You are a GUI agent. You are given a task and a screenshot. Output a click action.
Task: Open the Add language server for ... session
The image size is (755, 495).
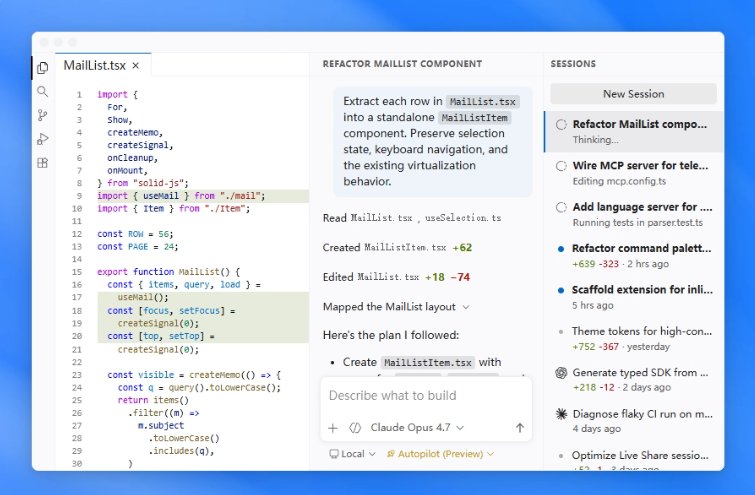(x=634, y=214)
